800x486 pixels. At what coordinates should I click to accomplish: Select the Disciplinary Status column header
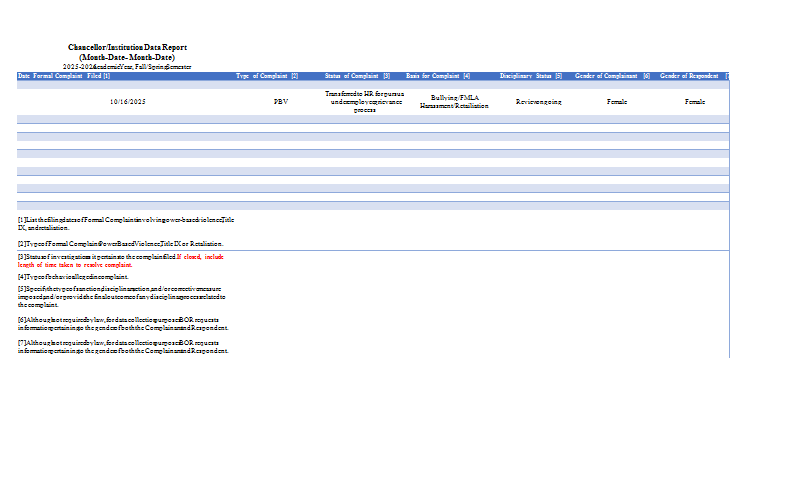531,76
